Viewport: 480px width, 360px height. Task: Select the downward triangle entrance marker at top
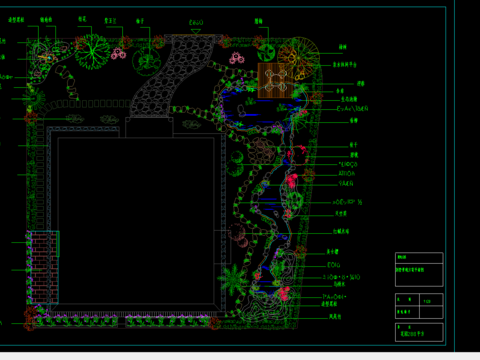point(196,32)
